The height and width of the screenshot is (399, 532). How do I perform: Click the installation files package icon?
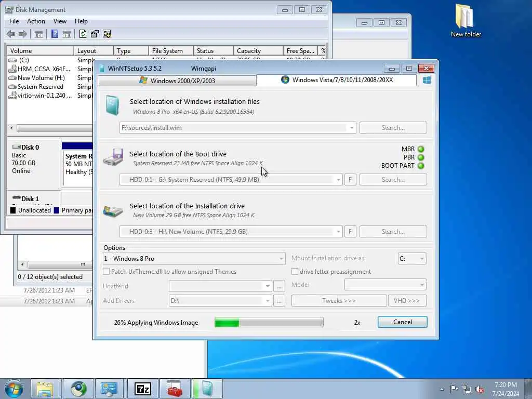112,105
